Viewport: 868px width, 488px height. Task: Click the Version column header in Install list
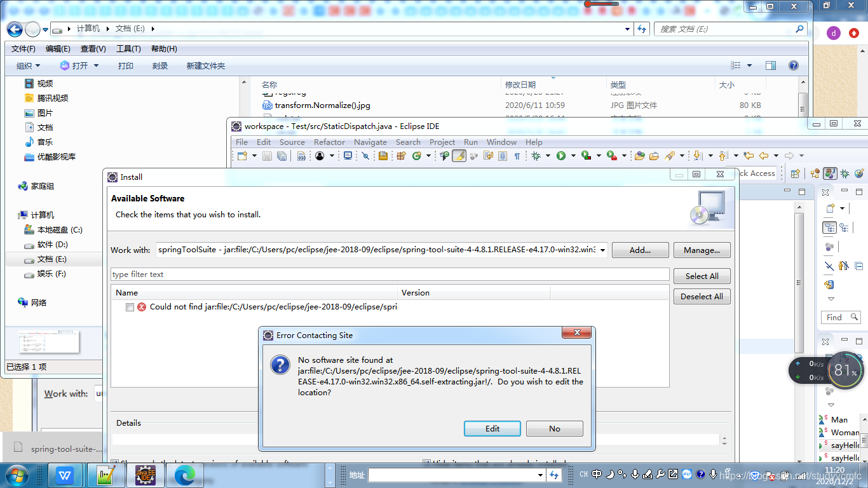coord(474,293)
